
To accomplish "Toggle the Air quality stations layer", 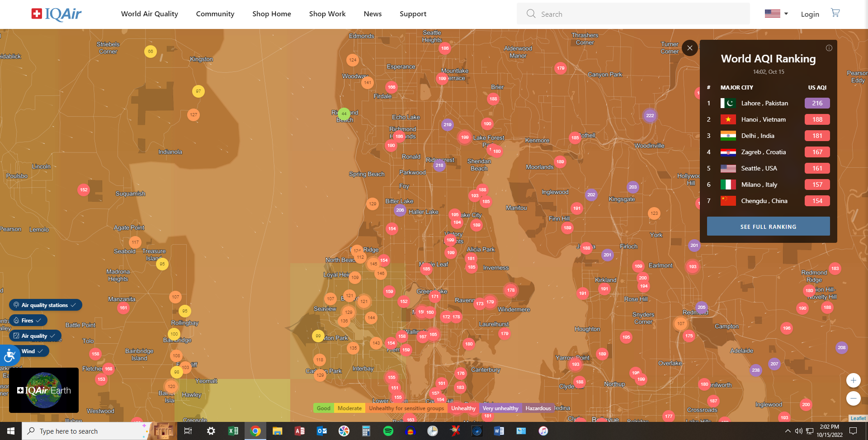I will tap(45, 305).
